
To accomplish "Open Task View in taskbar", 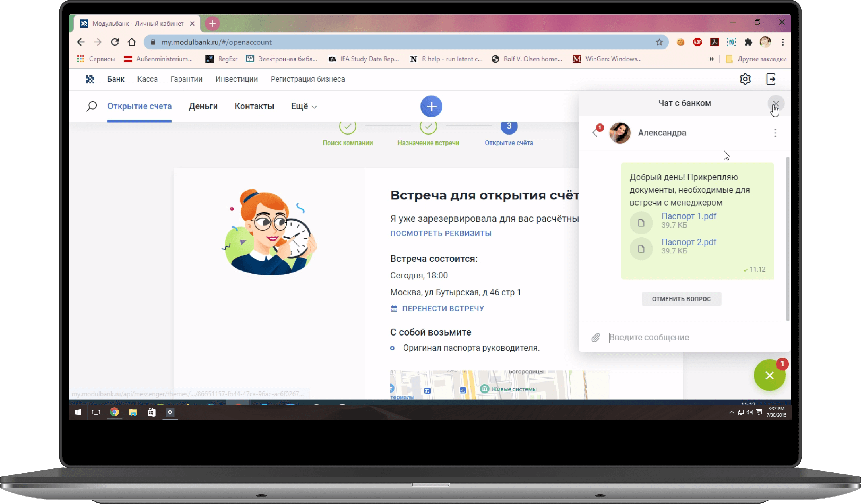I will tap(96, 412).
